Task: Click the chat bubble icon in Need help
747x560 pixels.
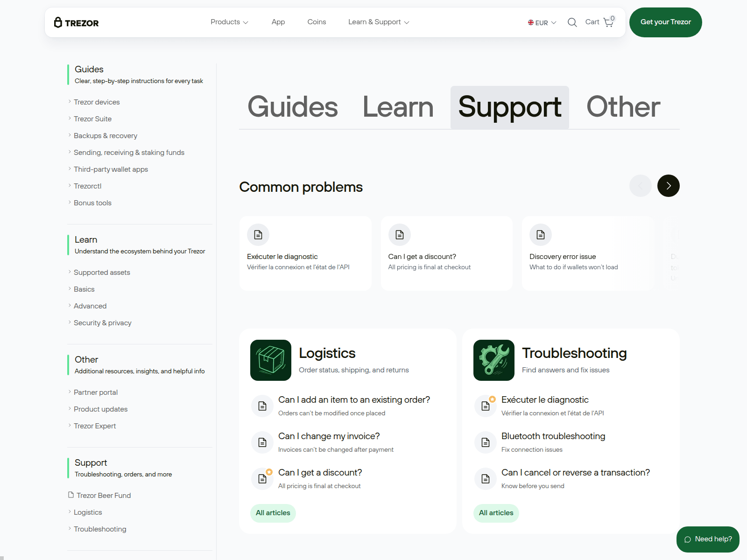Action: [687, 539]
